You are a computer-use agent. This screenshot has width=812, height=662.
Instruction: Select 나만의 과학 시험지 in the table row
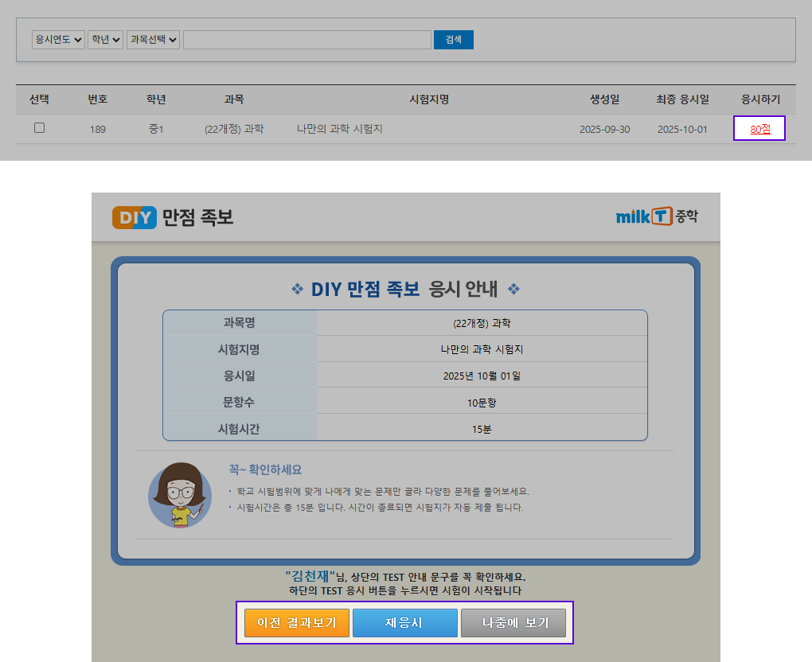[x=339, y=129]
